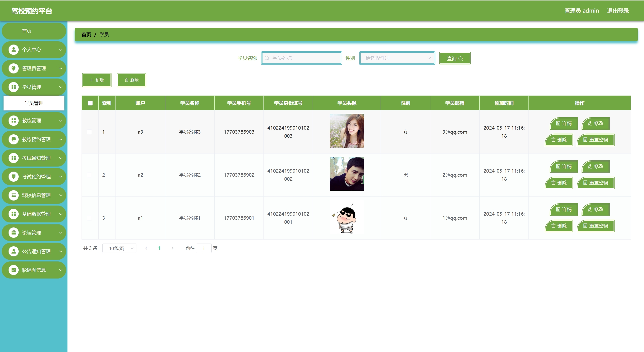Open the 请选择性别 gender dropdown
This screenshot has height=352, width=644.
[397, 58]
